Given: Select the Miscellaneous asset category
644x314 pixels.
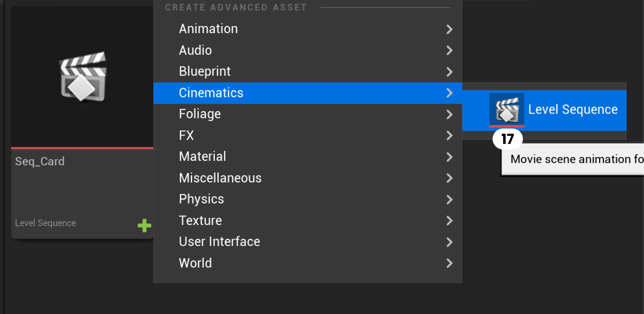Looking at the screenshot, I should [220, 178].
